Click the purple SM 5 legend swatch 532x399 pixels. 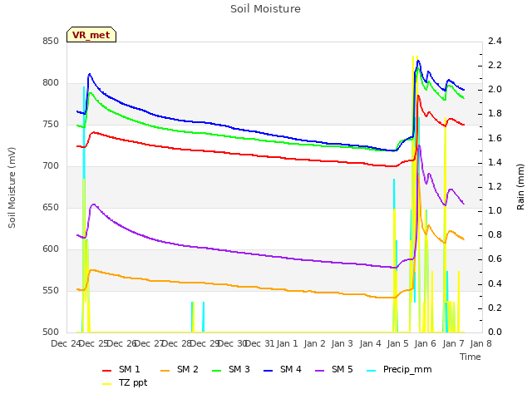pos(320,371)
